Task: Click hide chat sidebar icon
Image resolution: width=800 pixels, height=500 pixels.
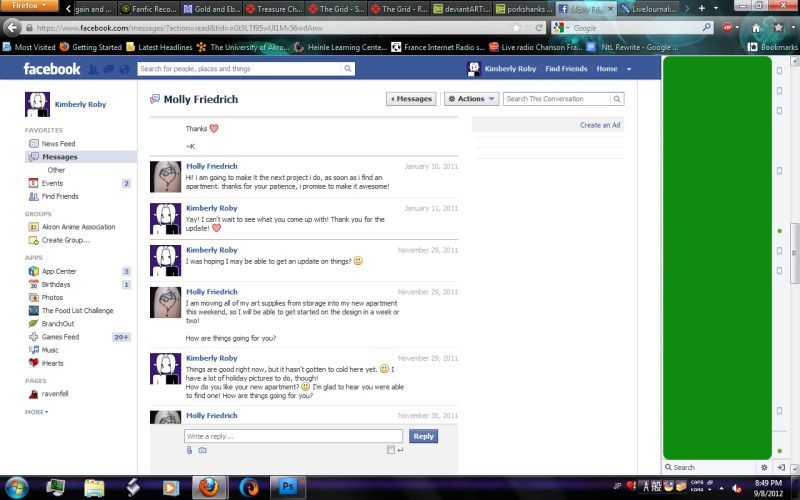Action: click(x=781, y=467)
